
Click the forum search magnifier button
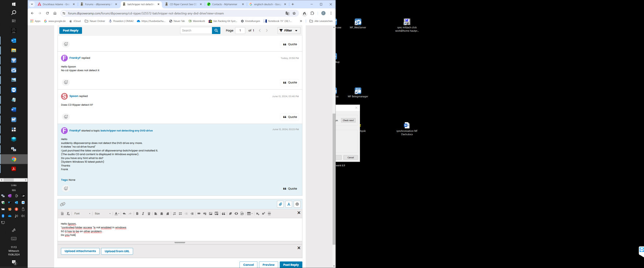[216, 31]
